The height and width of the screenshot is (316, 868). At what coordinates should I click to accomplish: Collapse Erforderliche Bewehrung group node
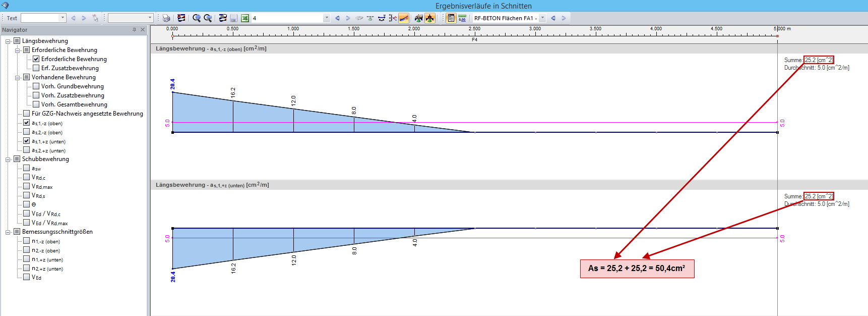(x=18, y=50)
